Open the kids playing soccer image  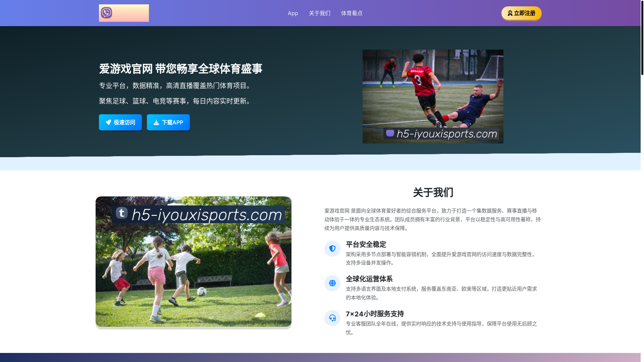pyautogui.click(x=194, y=261)
